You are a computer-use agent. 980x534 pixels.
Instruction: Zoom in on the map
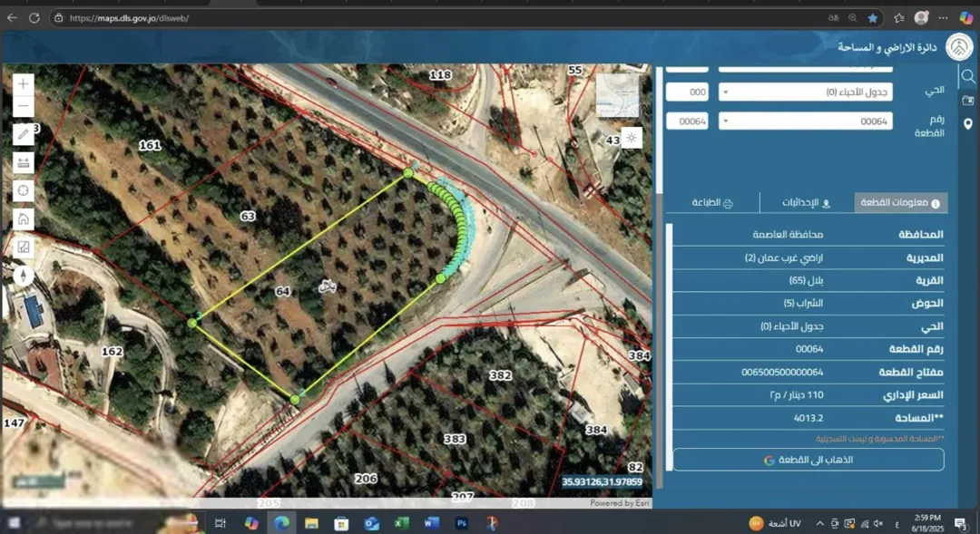pyautogui.click(x=23, y=84)
